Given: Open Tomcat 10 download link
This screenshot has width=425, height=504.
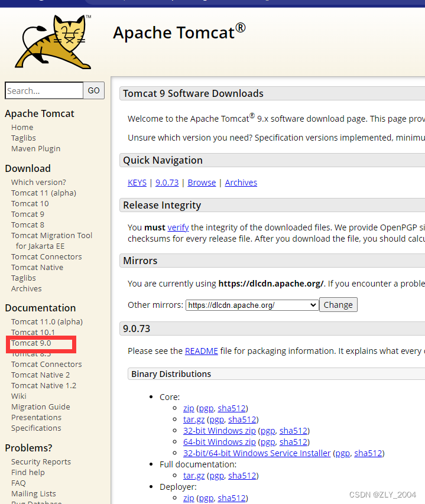Looking at the screenshot, I should click(x=30, y=203).
